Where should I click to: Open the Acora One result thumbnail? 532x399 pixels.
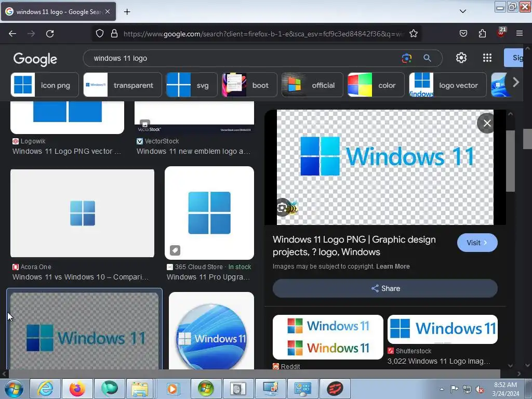coord(82,213)
